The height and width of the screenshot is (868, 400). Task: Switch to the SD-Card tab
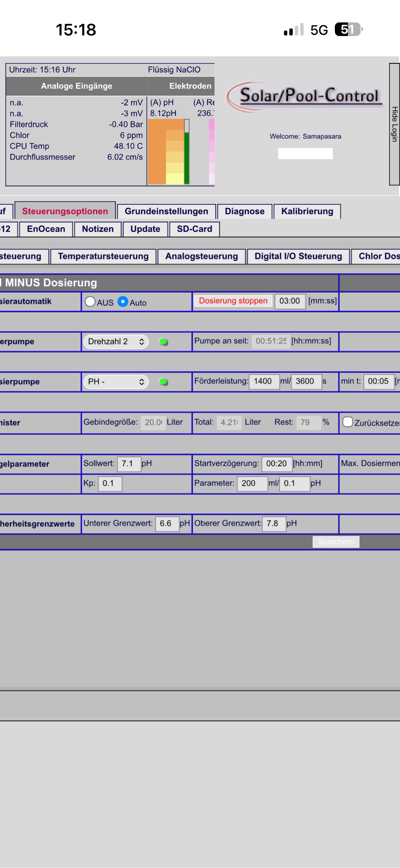point(195,229)
